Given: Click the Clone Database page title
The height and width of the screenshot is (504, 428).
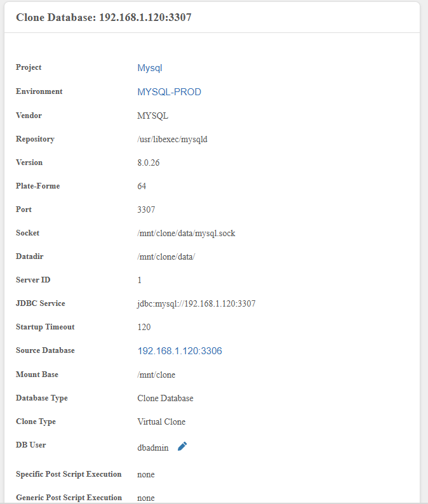Looking at the screenshot, I should point(104,17).
